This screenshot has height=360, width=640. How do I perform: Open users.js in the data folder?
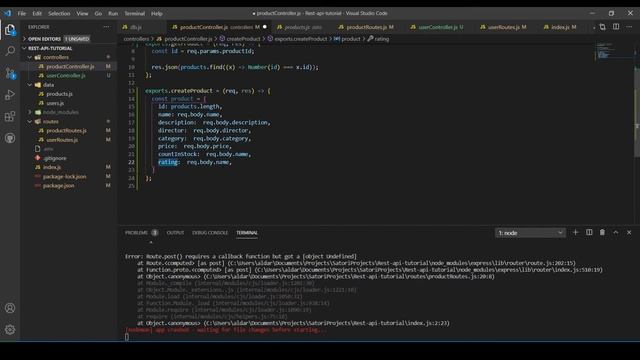(55, 103)
